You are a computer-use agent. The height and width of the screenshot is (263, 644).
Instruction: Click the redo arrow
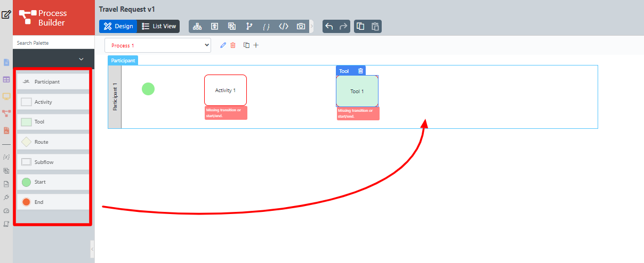point(343,27)
